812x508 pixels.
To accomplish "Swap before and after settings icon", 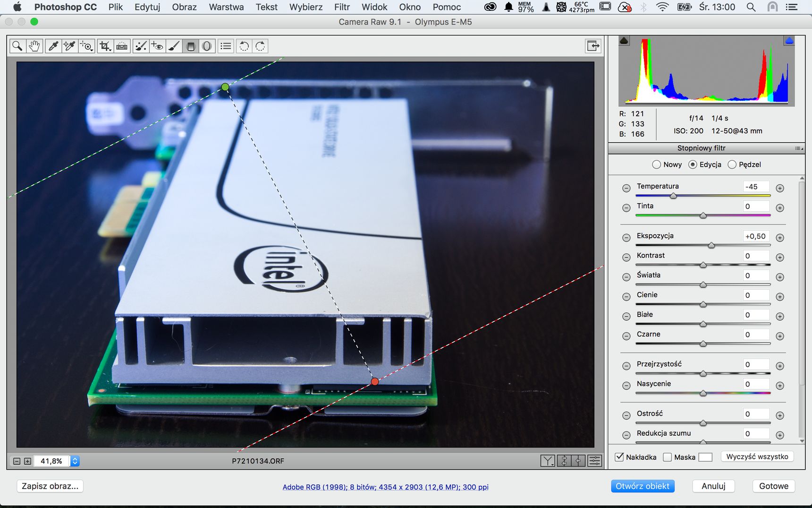I will [x=564, y=461].
